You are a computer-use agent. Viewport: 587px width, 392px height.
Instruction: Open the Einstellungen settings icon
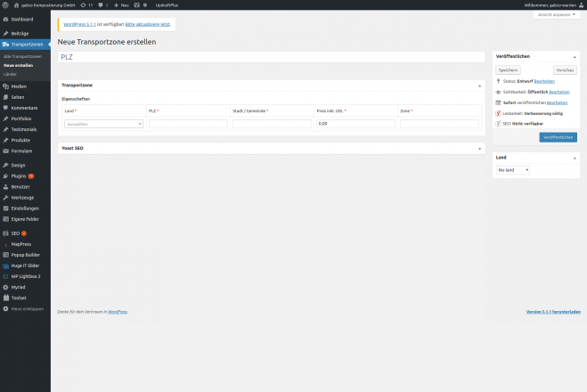tap(5, 208)
